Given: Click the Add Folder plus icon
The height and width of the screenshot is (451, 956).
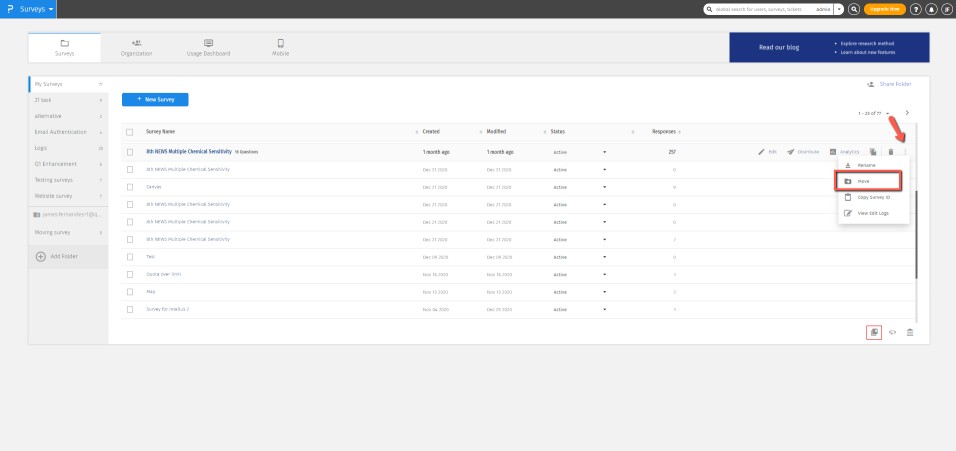Looking at the screenshot, I should [x=41, y=257].
